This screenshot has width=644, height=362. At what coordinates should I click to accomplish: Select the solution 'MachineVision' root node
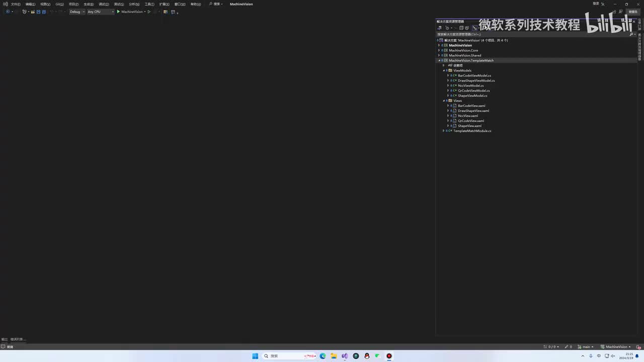[476, 40]
